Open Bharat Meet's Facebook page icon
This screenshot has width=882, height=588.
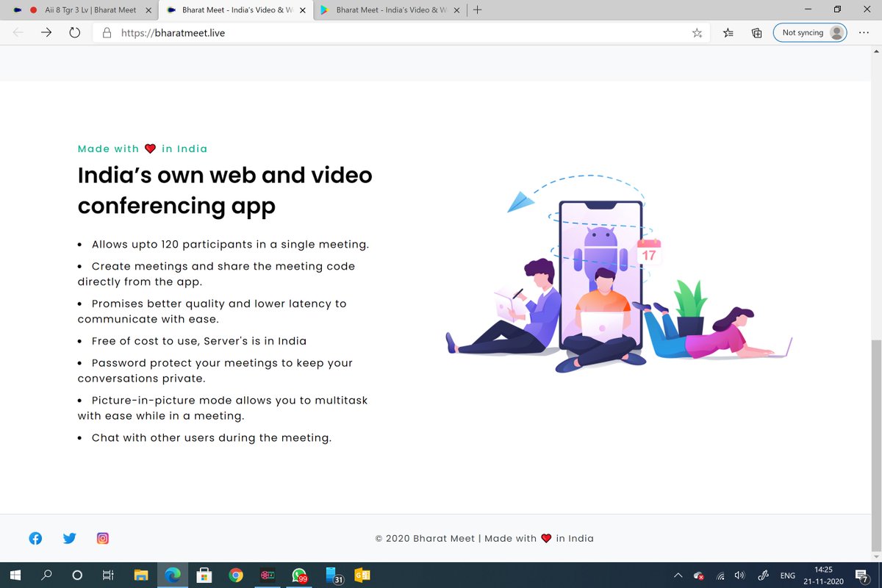click(35, 539)
